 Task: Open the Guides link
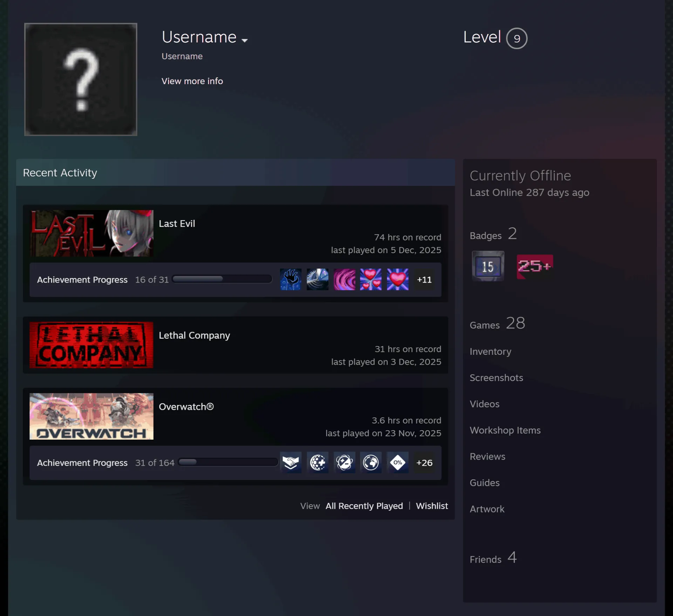click(x=484, y=483)
